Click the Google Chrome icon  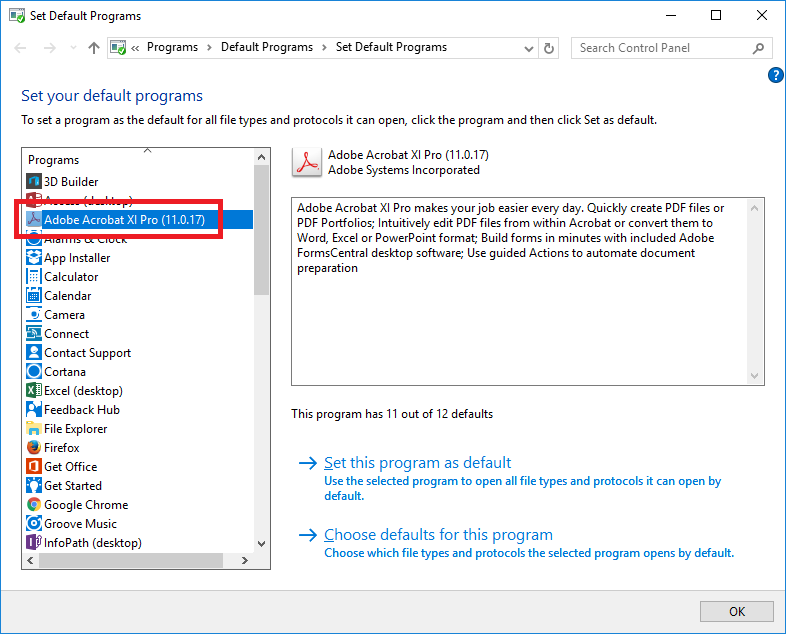point(34,504)
